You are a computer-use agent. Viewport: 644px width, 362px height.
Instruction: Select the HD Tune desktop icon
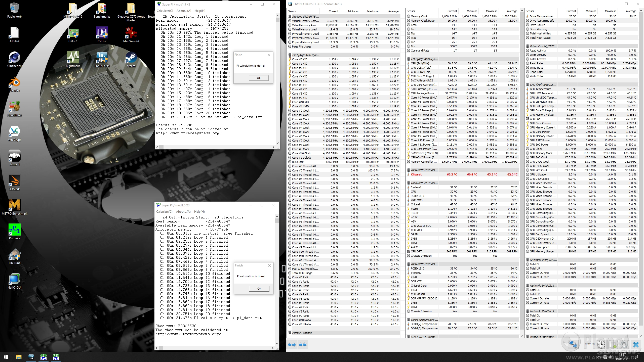pyautogui.click(x=14, y=257)
